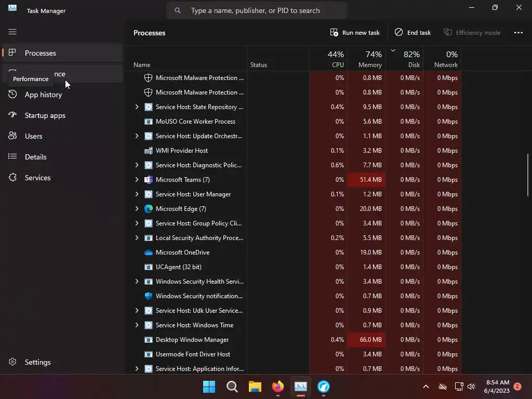
Task: Sort by the Memory column header
Action: pyautogui.click(x=366, y=59)
